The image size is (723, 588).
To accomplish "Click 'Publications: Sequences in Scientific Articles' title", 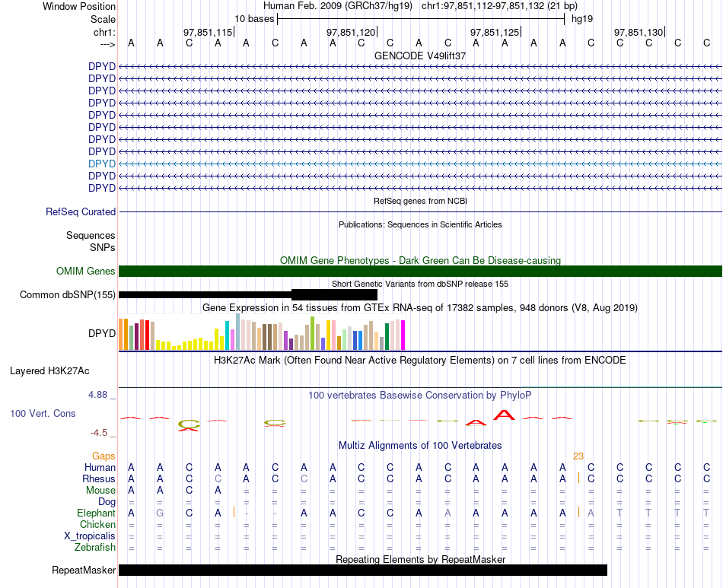I will pyautogui.click(x=420, y=224).
